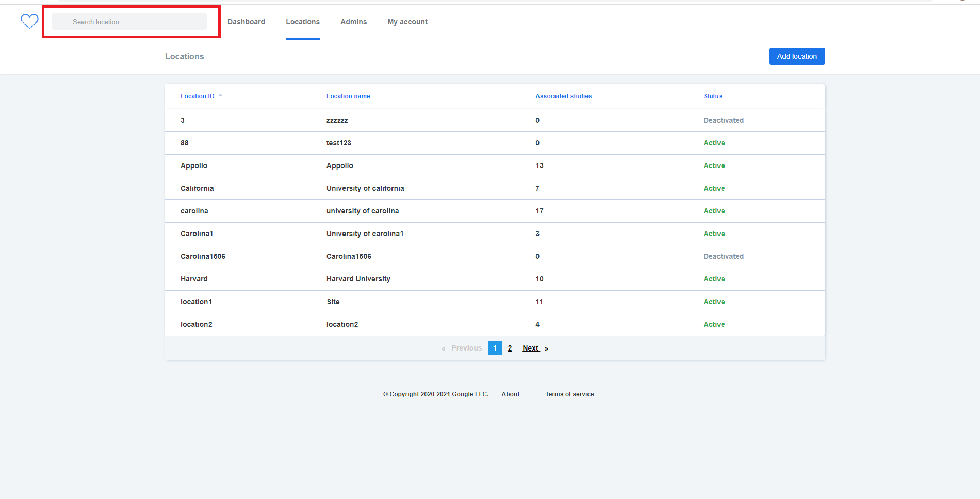Click the ascending sort arrow beside Location ID
Viewport: 980px width, 499px height.
[220, 95]
